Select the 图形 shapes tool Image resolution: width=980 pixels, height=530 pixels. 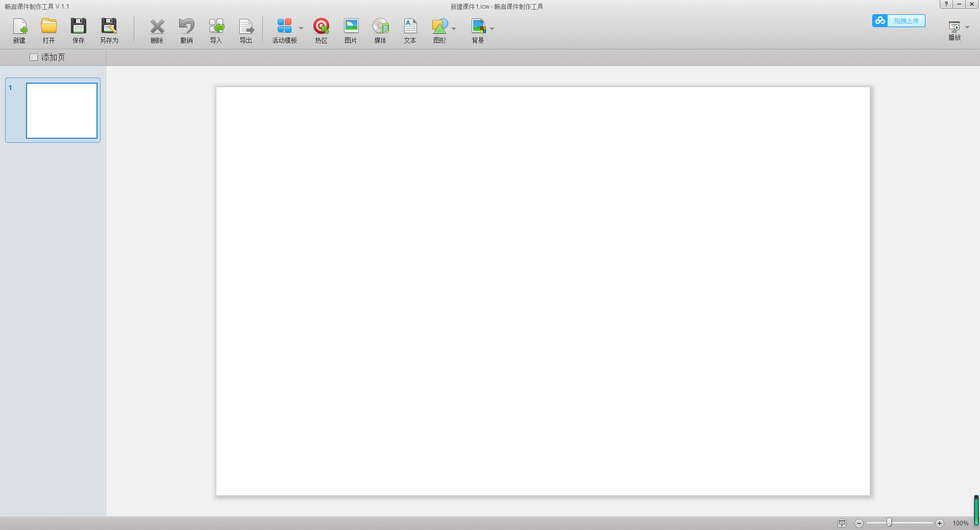[x=440, y=31]
